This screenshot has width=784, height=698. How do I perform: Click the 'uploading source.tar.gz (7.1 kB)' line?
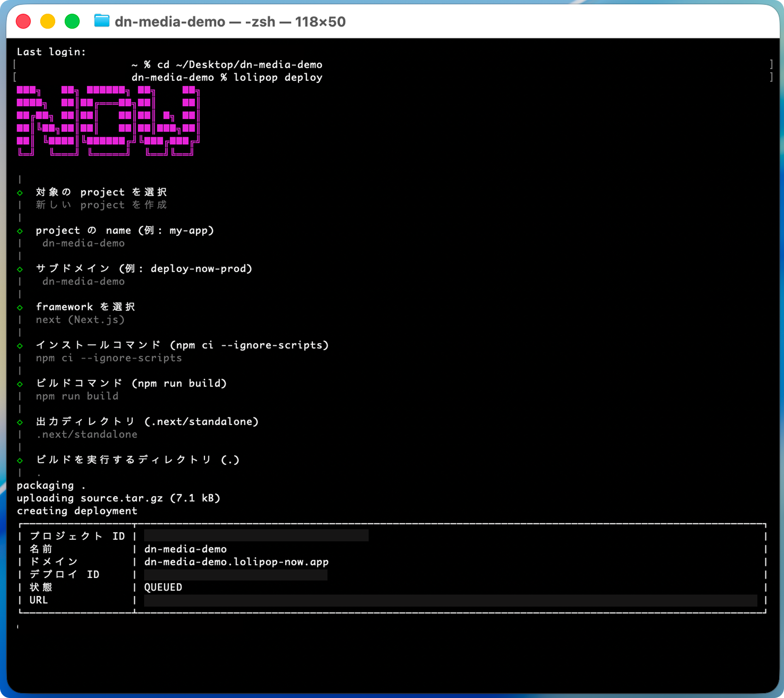[119, 498]
